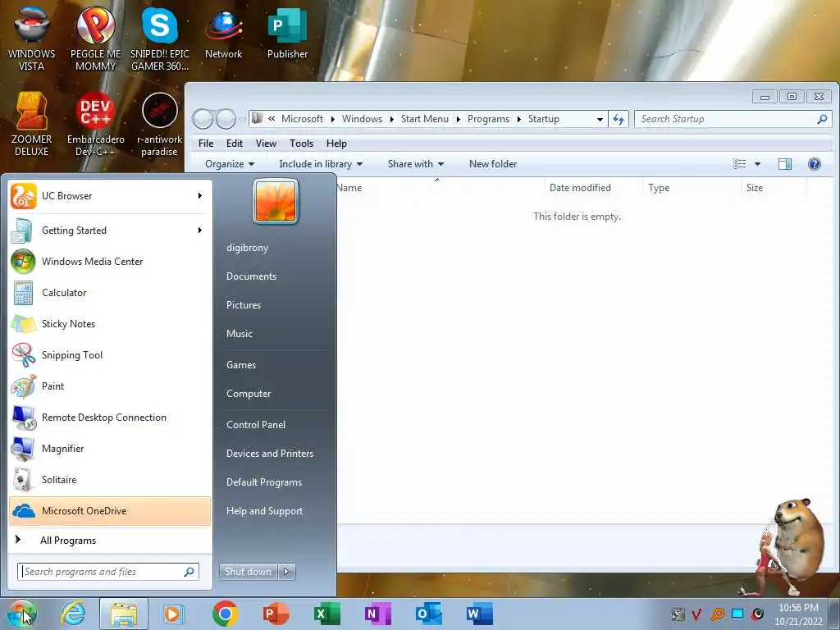Open Windows Media Player on taskbar
Image resolution: width=840 pixels, height=630 pixels.
tap(174, 614)
